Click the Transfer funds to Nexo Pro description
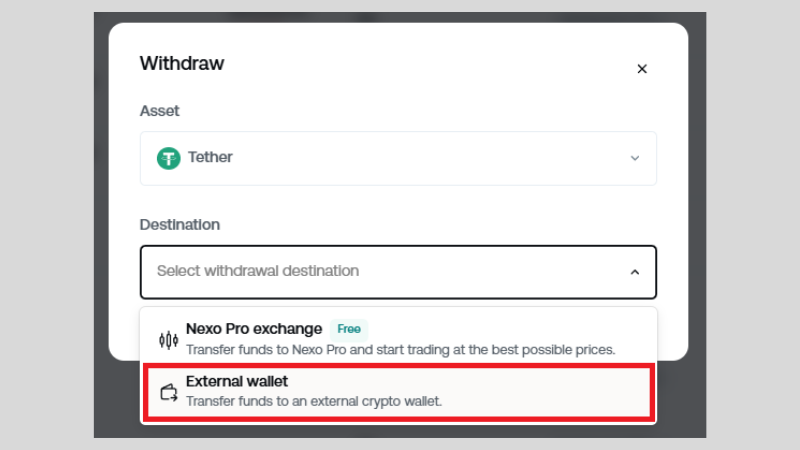The width and height of the screenshot is (800, 450). (x=401, y=350)
